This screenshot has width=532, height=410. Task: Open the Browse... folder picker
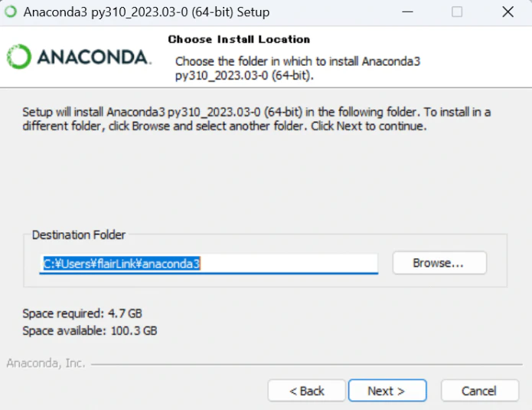[x=439, y=263]
